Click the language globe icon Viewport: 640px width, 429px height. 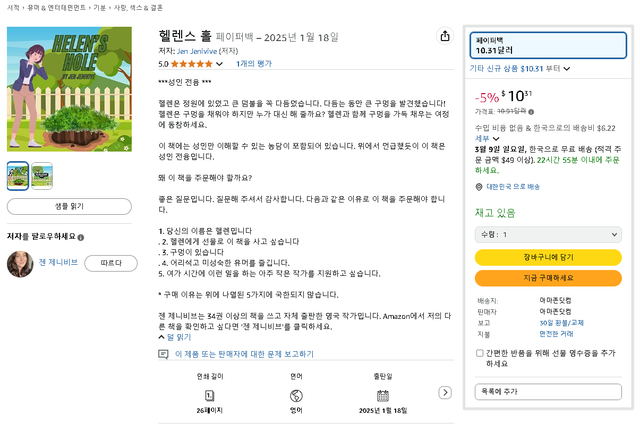(x=296, y=396)
